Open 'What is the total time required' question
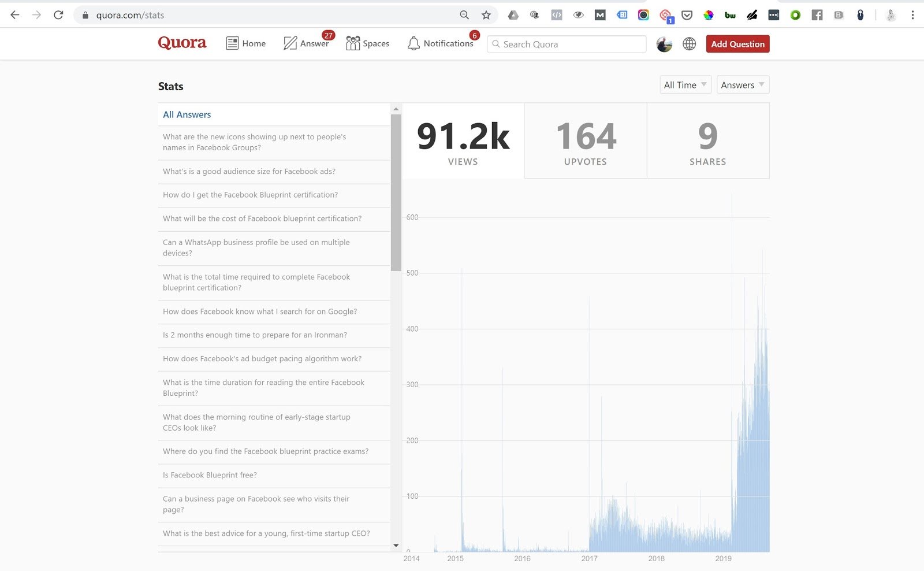This screenshot has height=571, width=924. point(274,283)
